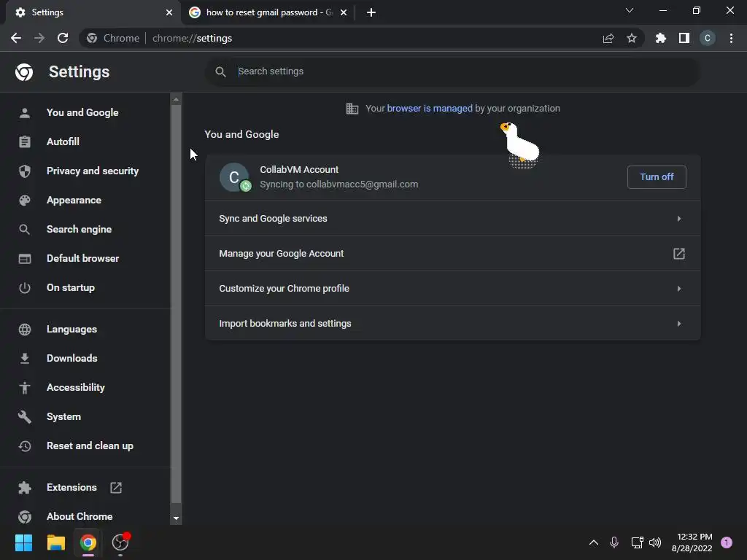Expand Customize your Chrome profile row
The height and width of the screenshot is (560, 747).
tap(452, 289)
